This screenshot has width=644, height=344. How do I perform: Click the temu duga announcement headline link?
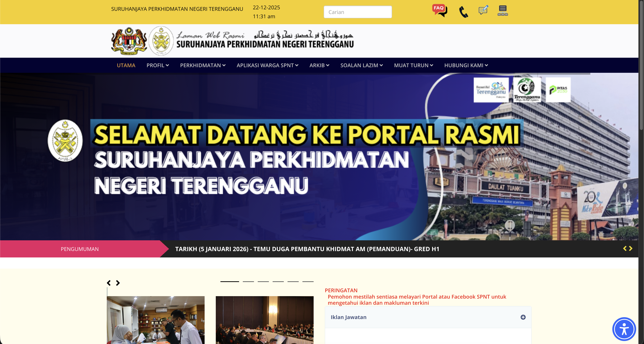pyautogui.click(x=307, y=249)
